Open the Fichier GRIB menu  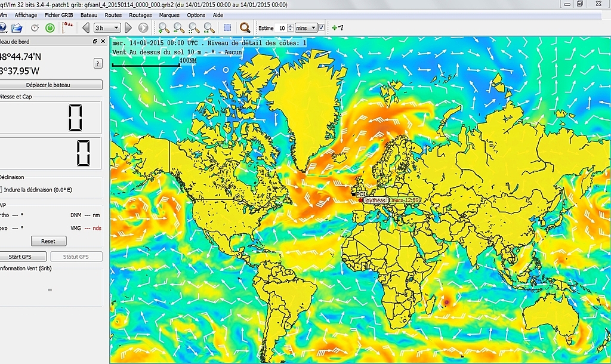tap(59, 15)
